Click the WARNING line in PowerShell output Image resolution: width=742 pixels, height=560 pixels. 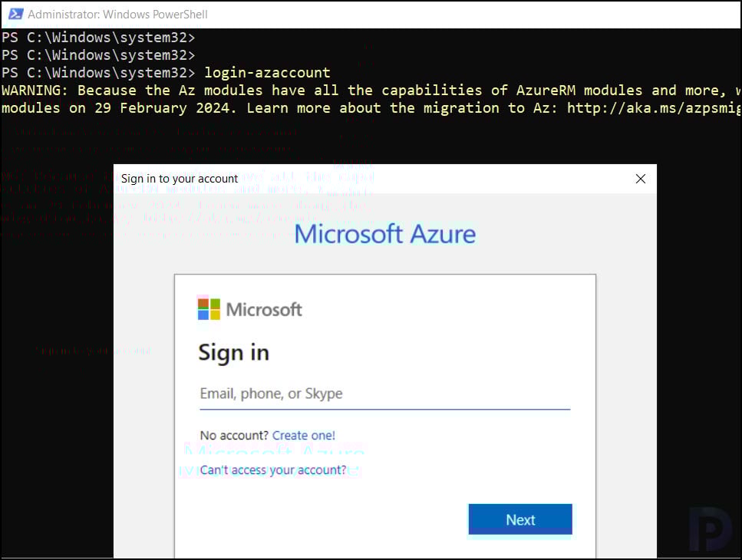click(371, 91)
